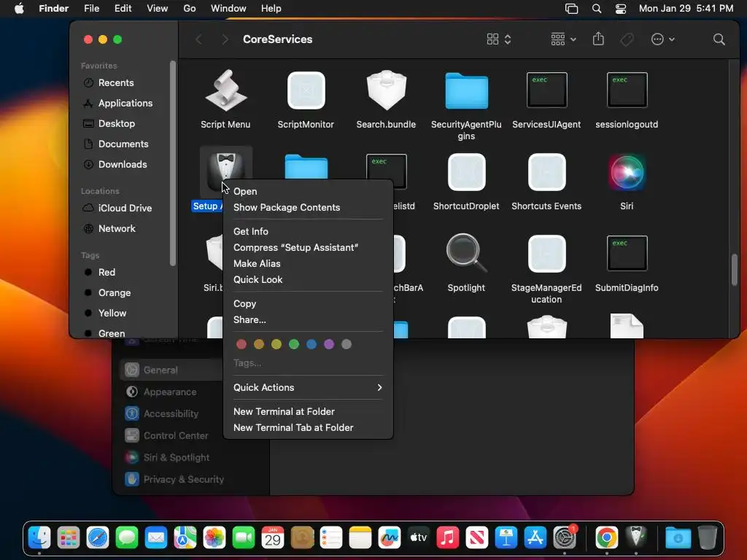Open Messages from the Dock

(x=127, y=537)
